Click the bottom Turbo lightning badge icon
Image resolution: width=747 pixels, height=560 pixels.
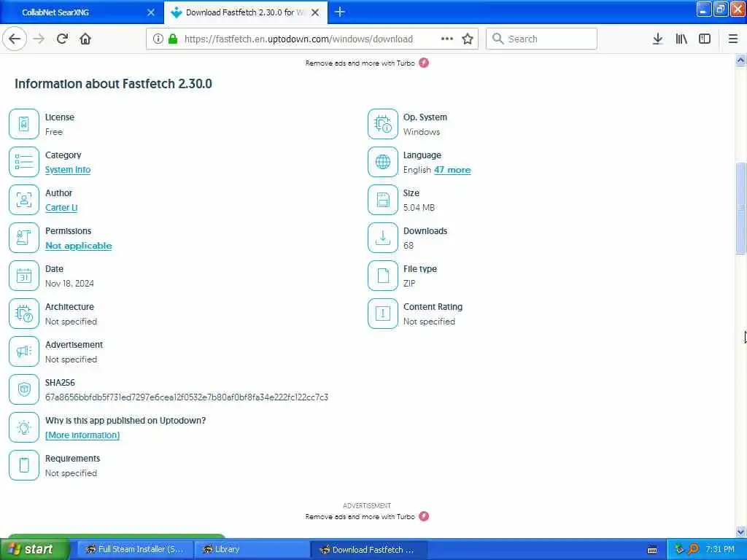pyautogui.click(x=424, y=516)
